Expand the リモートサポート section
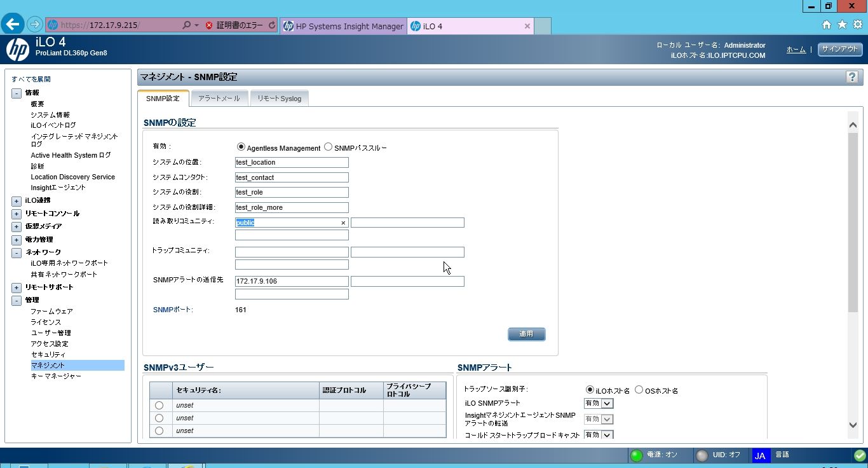868x468 pixels. click(17, 287)
